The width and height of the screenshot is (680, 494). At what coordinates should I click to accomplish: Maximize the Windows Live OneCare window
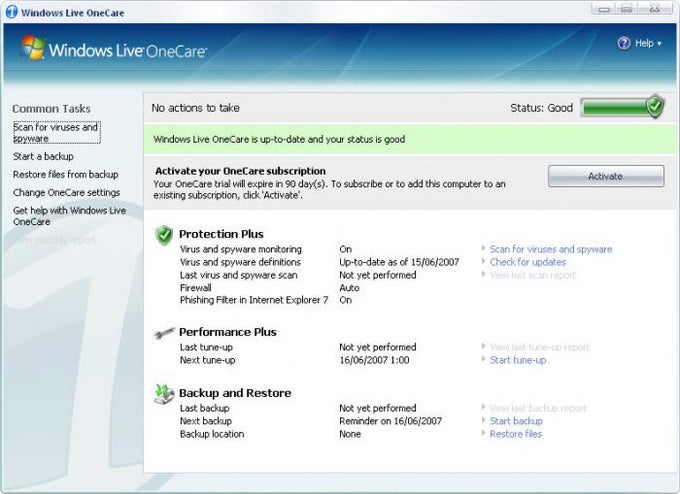[x=627, y=9]
